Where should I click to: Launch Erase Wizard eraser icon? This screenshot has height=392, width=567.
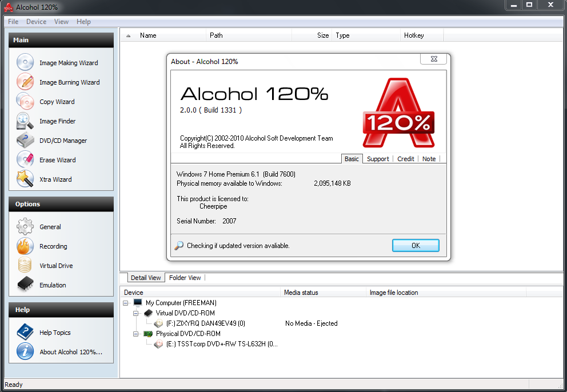pos(25,159)
